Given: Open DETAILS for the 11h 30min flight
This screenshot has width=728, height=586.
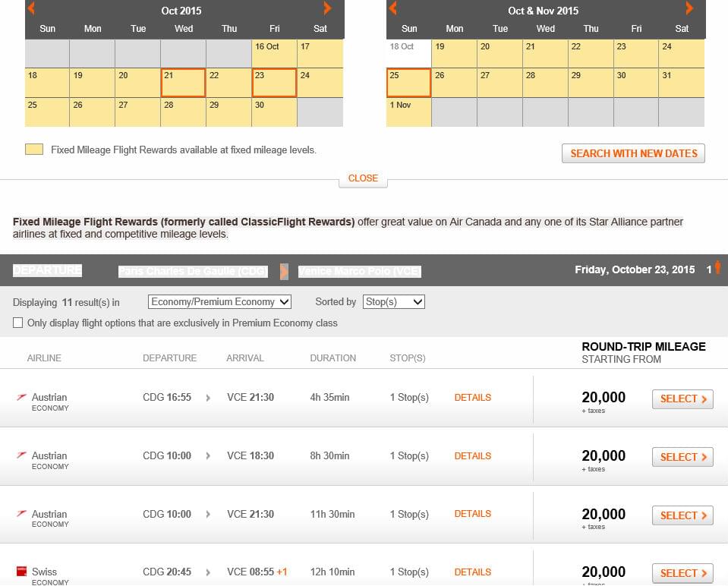Looking at the screenshot, I should pyautogui.click(x=473, y=514).
